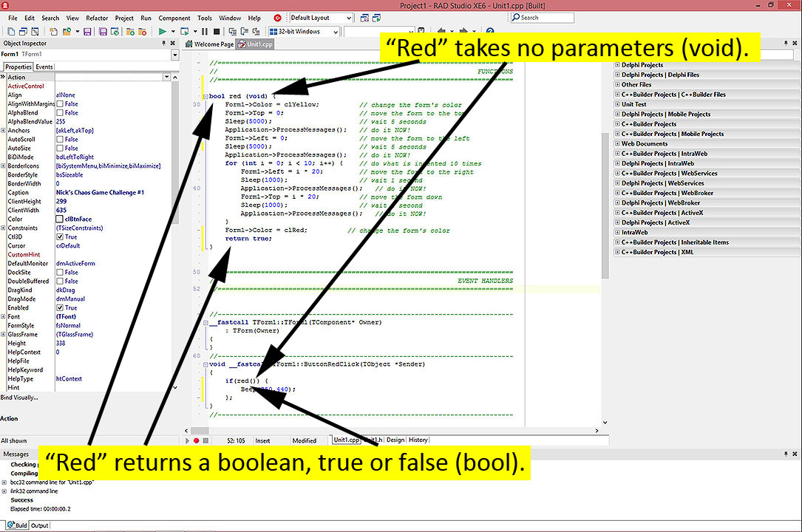
Task: Click the code editor horizontal scrollbar
Action: (x=391, y=431)
